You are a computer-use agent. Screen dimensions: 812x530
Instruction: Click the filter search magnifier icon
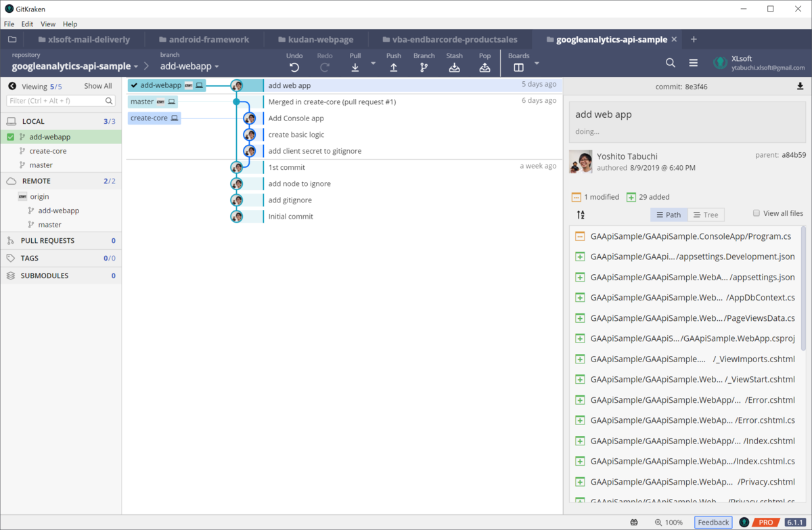pos(110,101)
